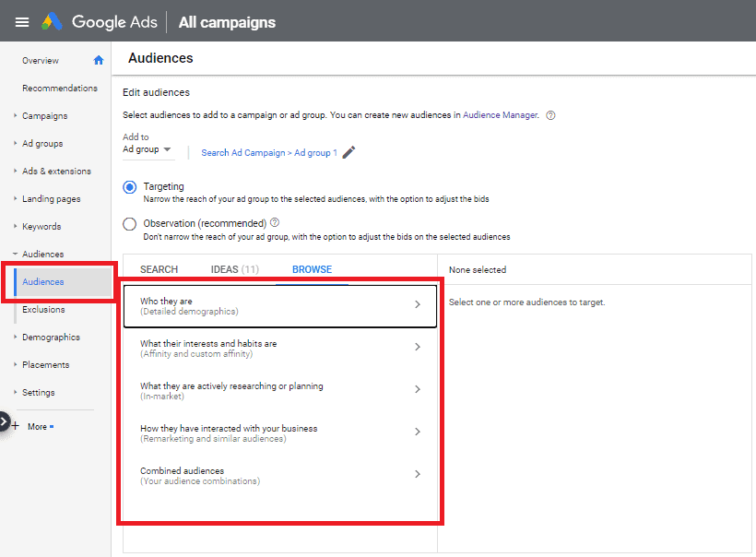Viewport: 756px width, 557px height.
Task: Switch to the SEARCH tab
Action: (159, 269)
